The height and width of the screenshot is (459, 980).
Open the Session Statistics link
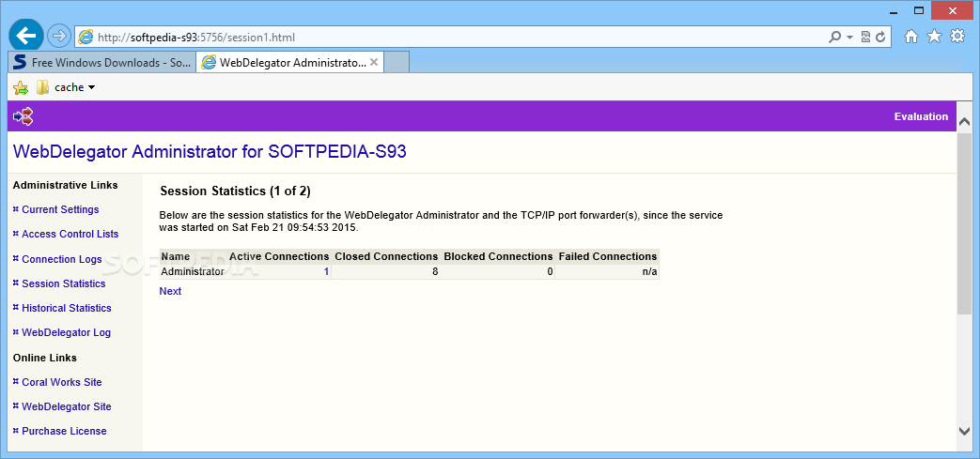click(64, 283)
